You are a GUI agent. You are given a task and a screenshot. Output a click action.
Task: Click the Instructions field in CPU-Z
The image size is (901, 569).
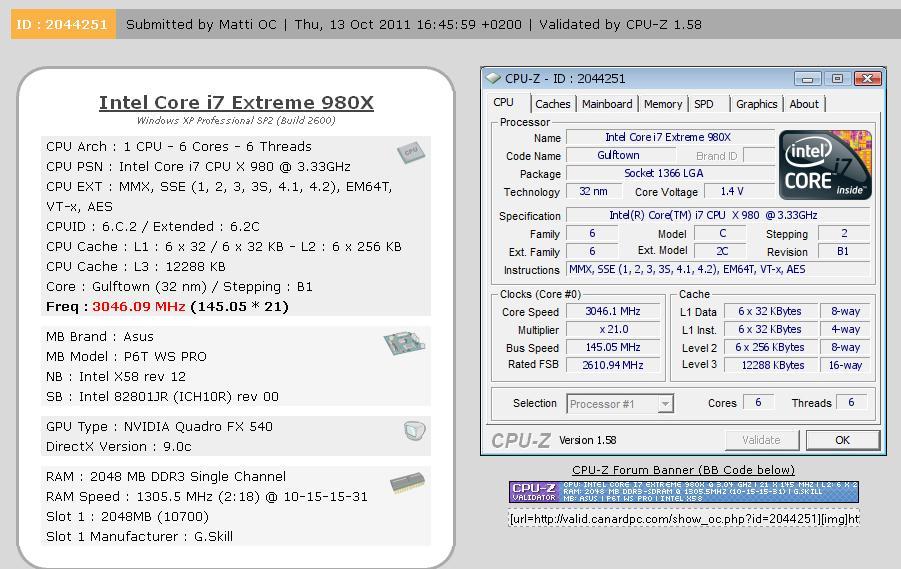click(718, 269)
